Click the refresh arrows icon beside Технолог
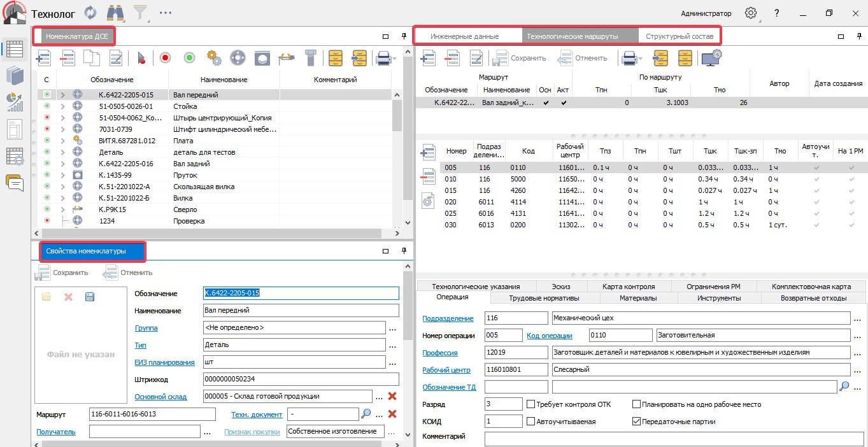 [90, 13]
